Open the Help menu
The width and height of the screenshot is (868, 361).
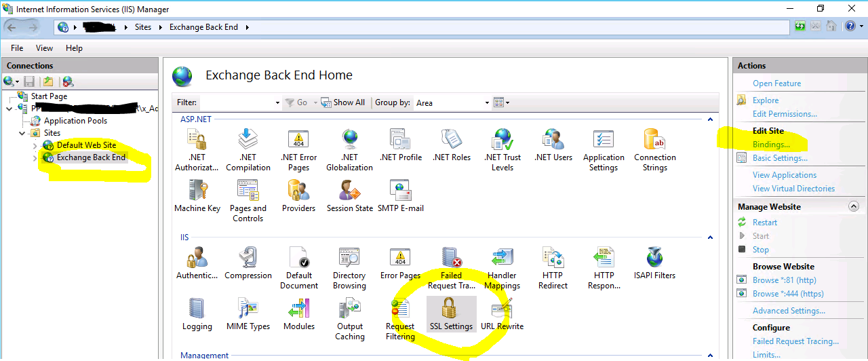[74, 48]
